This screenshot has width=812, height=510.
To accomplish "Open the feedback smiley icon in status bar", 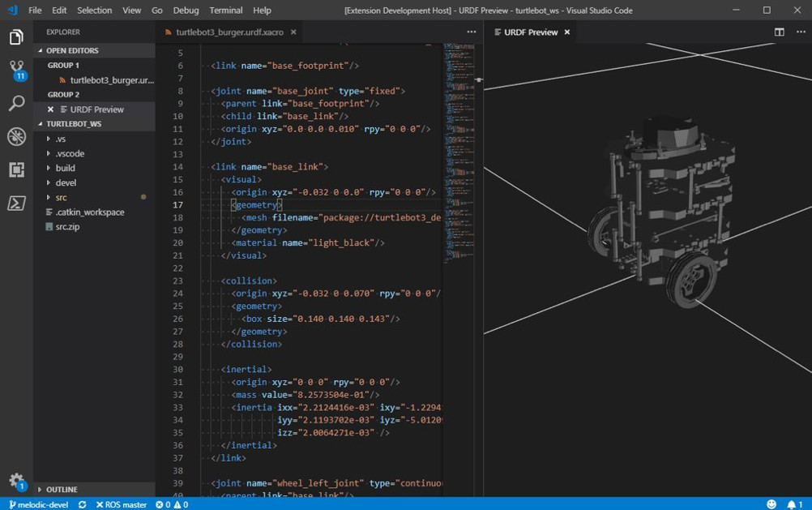I will pos(771,504).
